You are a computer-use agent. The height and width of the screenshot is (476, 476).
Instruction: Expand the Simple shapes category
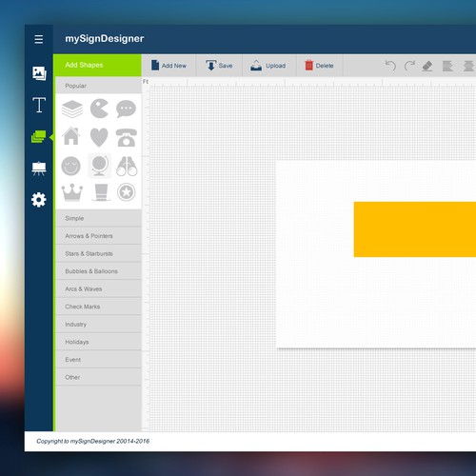(98, 218)
